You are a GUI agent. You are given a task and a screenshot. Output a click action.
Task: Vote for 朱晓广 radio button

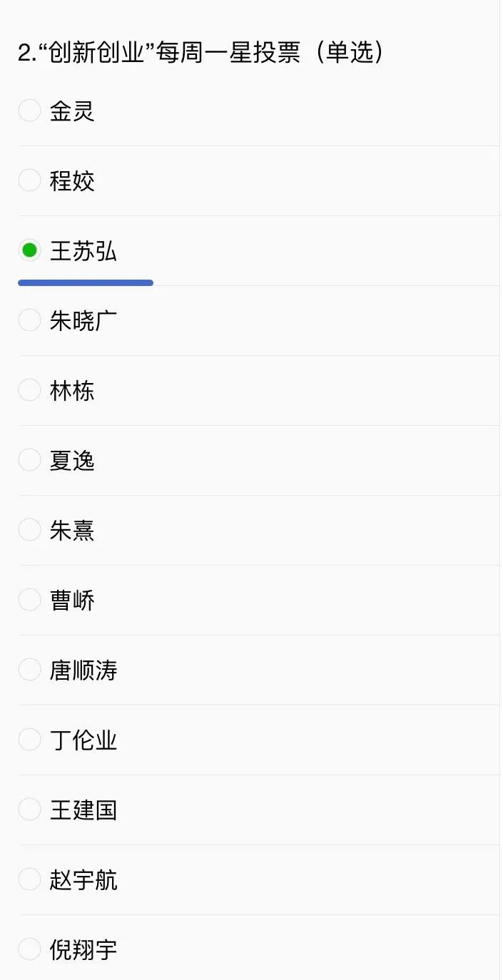click(x=29, y=320)
